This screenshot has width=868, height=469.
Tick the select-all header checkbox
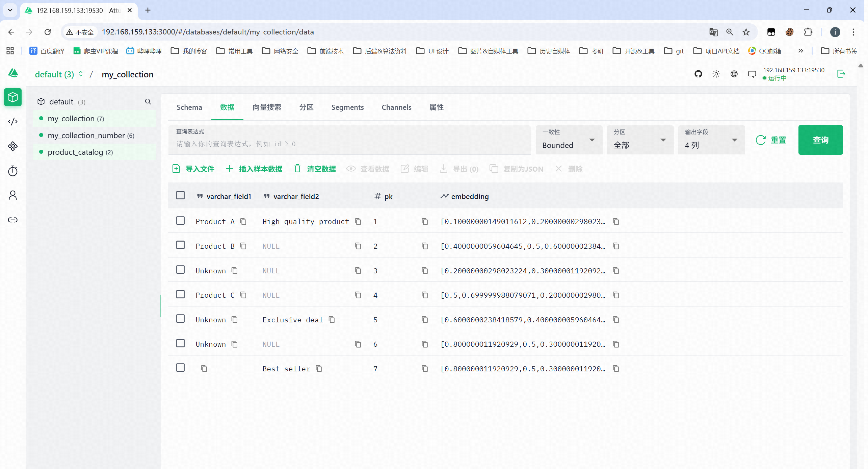click(181, 196)
